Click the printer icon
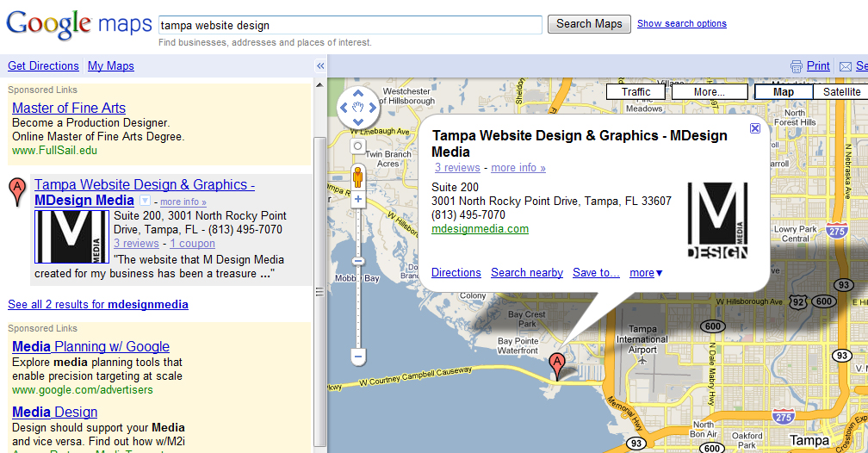 (796, 66)
